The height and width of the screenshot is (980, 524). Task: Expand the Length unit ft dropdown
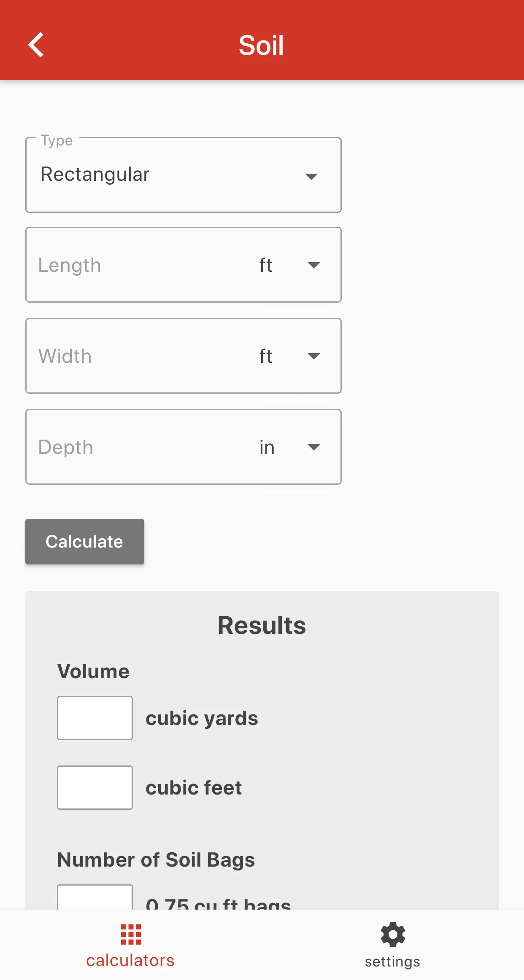pos(289,265)
